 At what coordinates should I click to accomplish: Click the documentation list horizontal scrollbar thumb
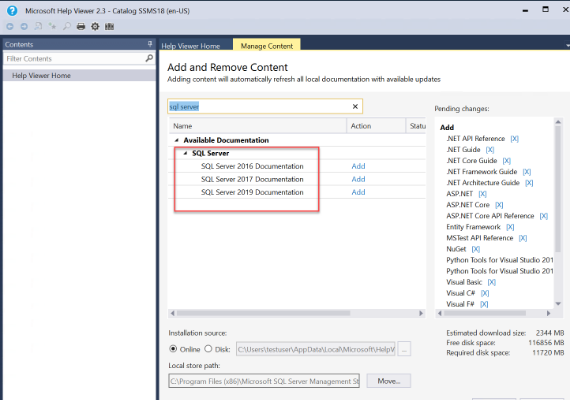click(264, 313)
